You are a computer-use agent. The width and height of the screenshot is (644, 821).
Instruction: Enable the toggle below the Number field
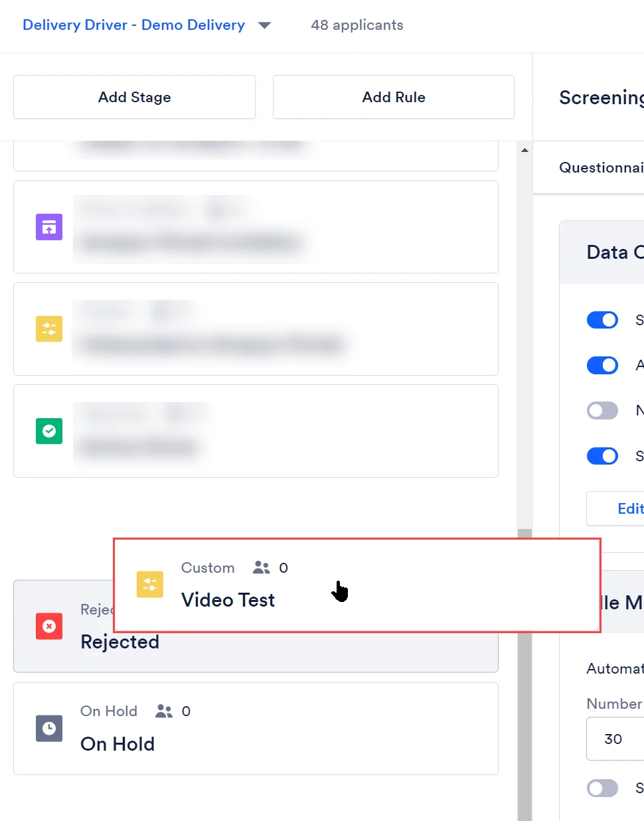602,788
